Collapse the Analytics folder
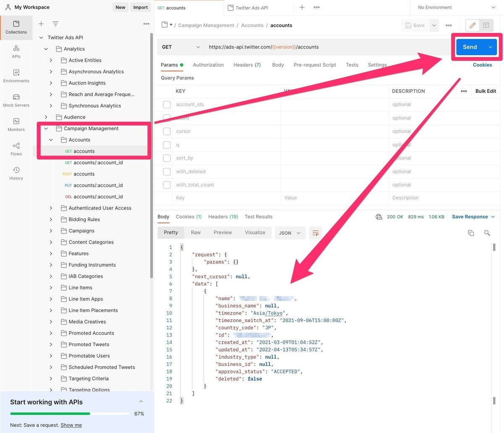 pyautogui.click(x=46, y=49)
